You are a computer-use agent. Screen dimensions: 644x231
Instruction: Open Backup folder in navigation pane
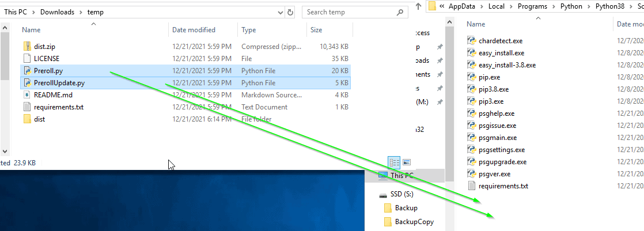pos(406,207)
